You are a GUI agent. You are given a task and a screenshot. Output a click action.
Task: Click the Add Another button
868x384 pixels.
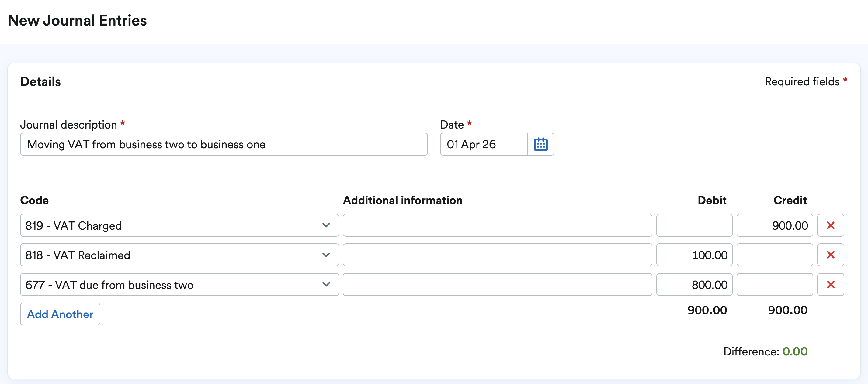point(60,314)
